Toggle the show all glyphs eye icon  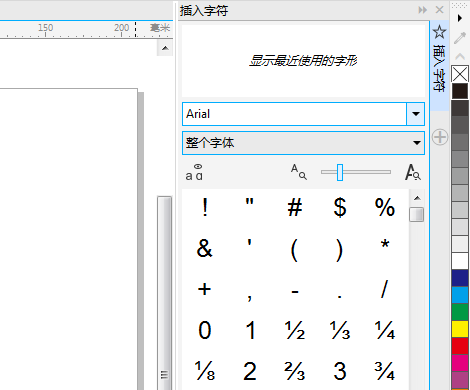[x=194, y=172]
